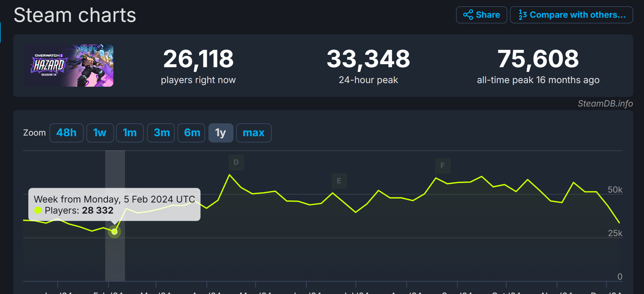The image size is (644, 294).
Task: Click the Overwatch 2 Hazard thumbnail
Action: pyautogui.click(x=68, y=65)
